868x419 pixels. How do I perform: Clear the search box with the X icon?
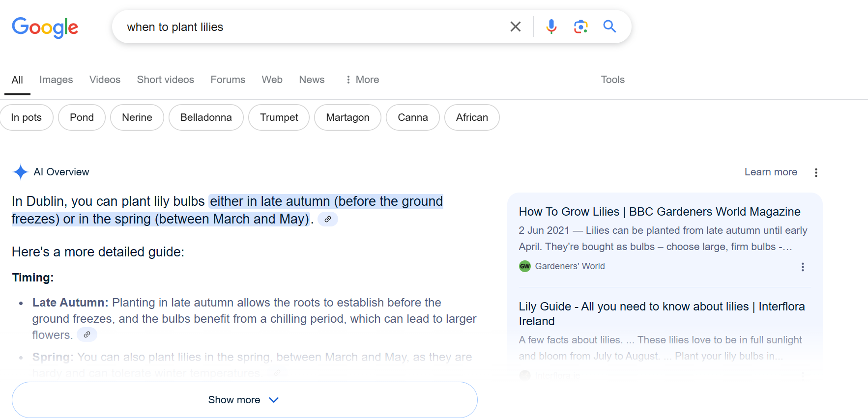(515, 27)
